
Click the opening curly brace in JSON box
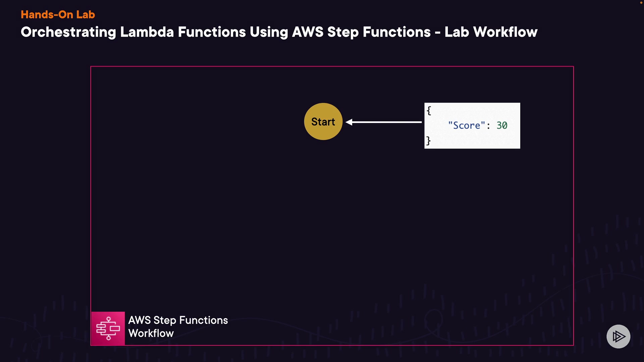point(429,110)
